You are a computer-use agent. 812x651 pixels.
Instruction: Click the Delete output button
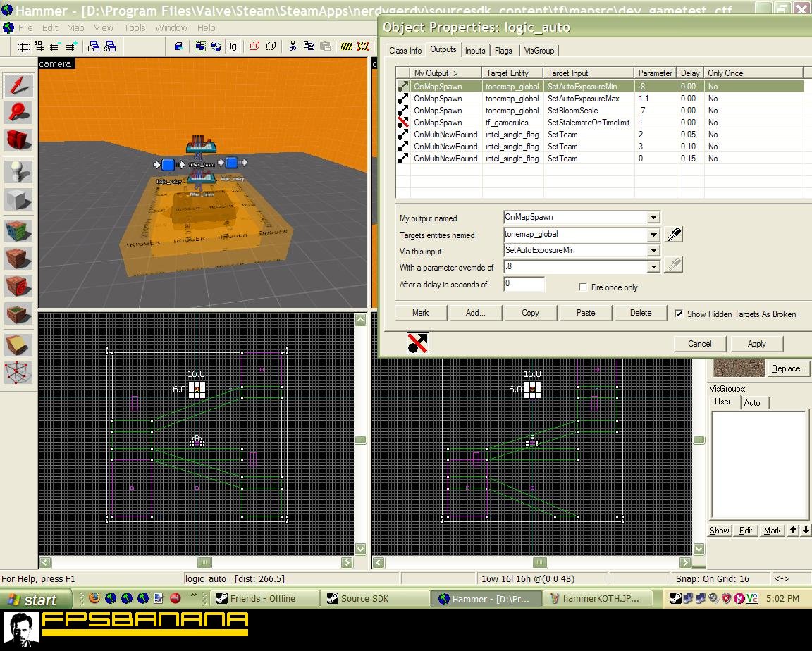pyautogui.click(x=641, y=313)
